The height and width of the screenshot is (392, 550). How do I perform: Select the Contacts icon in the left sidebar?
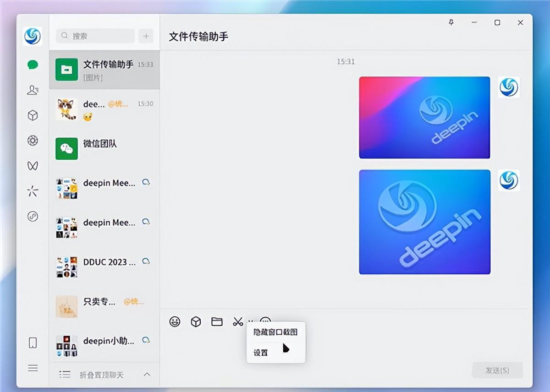pyautogui.click(x=32, y=90)
